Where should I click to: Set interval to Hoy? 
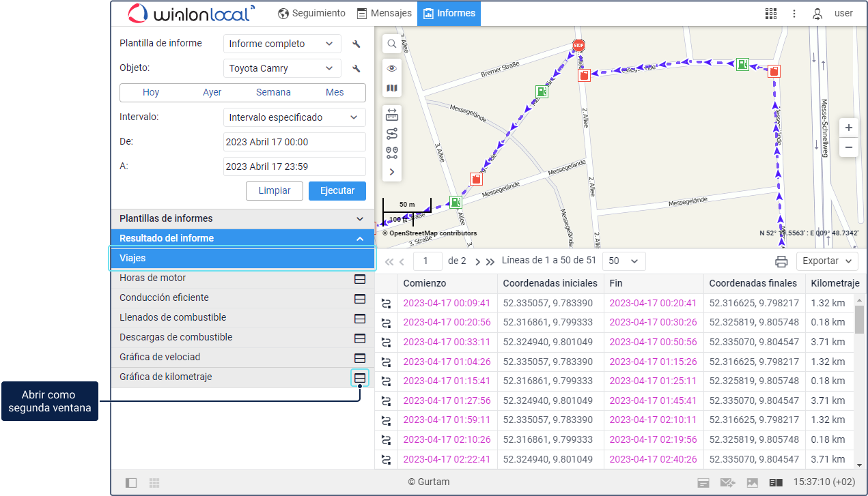point(151,93)
